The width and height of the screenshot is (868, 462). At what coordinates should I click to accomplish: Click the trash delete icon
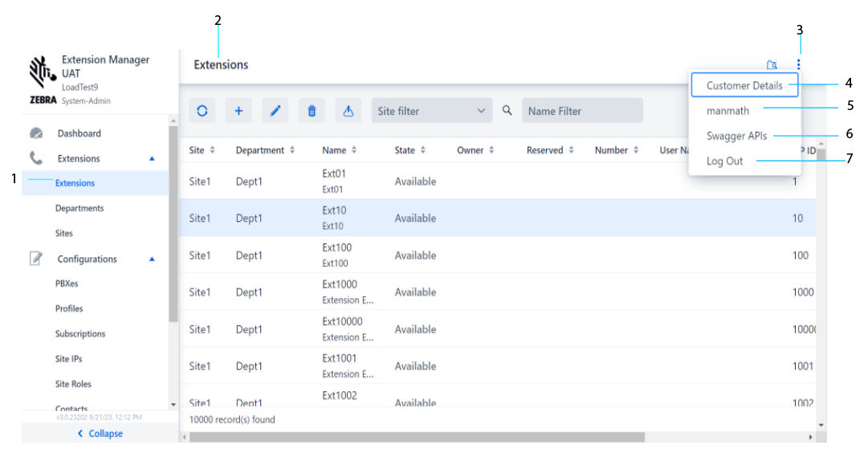(312, 111)
